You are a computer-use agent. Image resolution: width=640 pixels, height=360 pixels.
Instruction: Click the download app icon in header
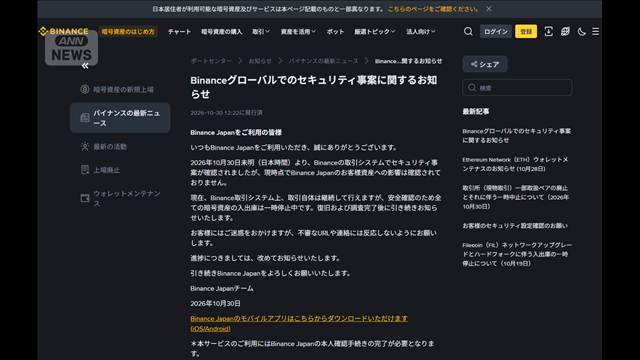(549, 31)
